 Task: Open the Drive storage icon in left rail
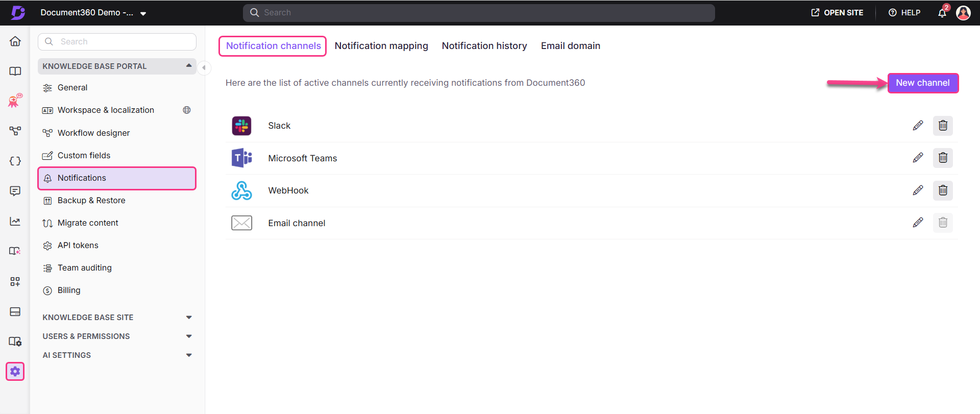(x=15, y=312)
